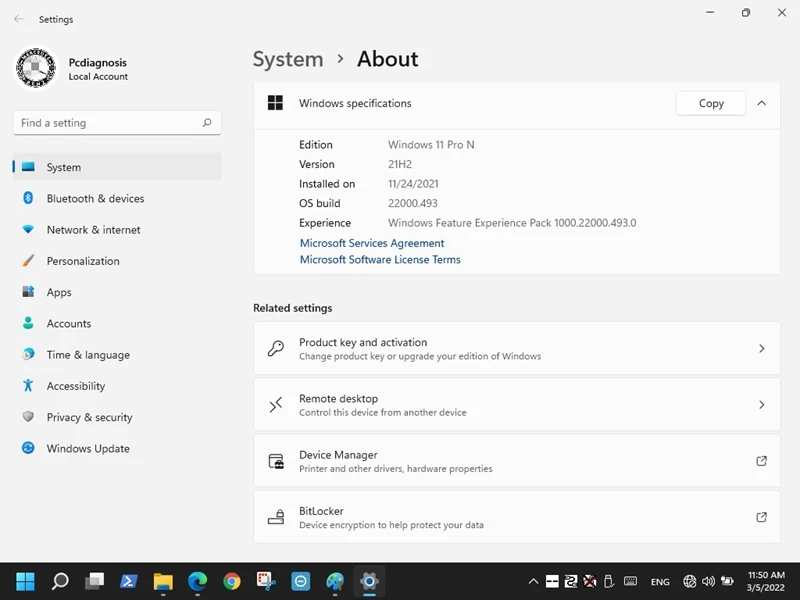
Task: Open Microsoft Services Agreement link
Action: (372, 243)
